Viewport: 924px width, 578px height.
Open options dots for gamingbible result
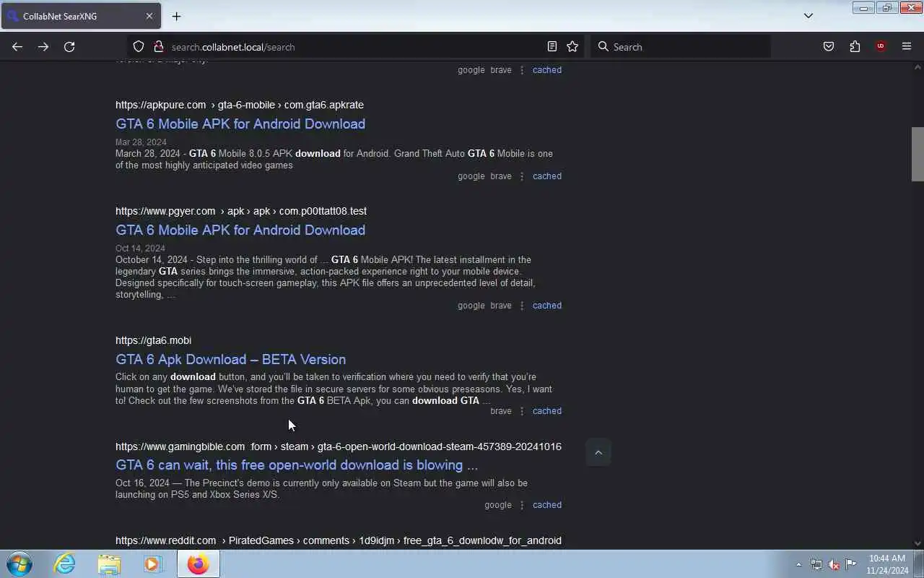pyautogui.click(x=522, y=505)
